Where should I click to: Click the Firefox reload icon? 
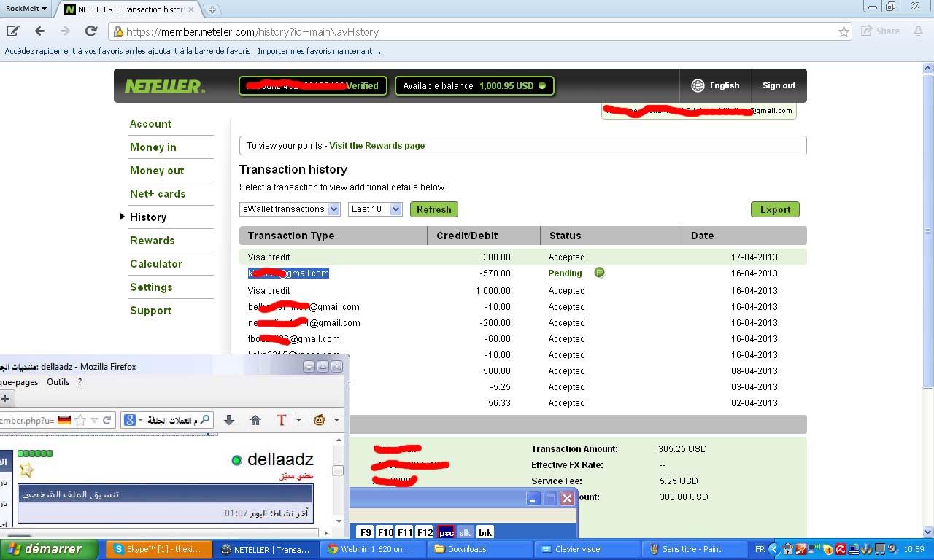tap(107, 420)
